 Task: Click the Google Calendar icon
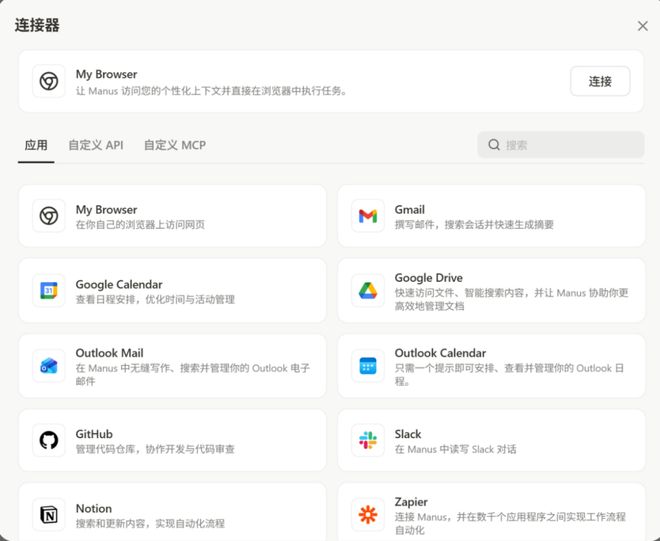(49, 291)
